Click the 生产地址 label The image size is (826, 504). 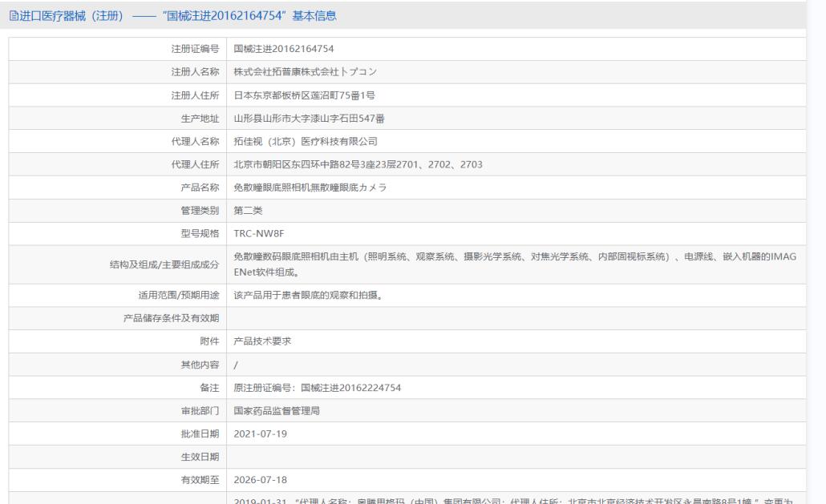point(200,119)
